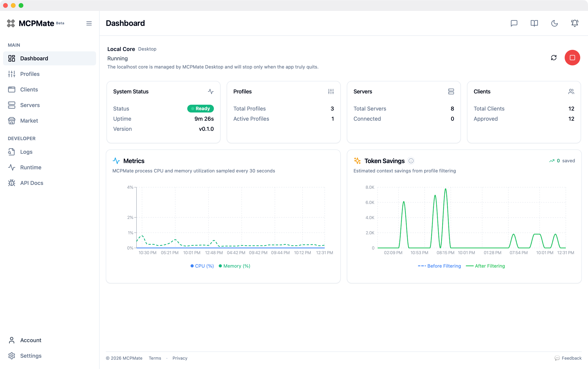This screenshot has height=369, width=588.
Task: Collapse the sidebar with hamburger icon
Action: tap(89, 23)
